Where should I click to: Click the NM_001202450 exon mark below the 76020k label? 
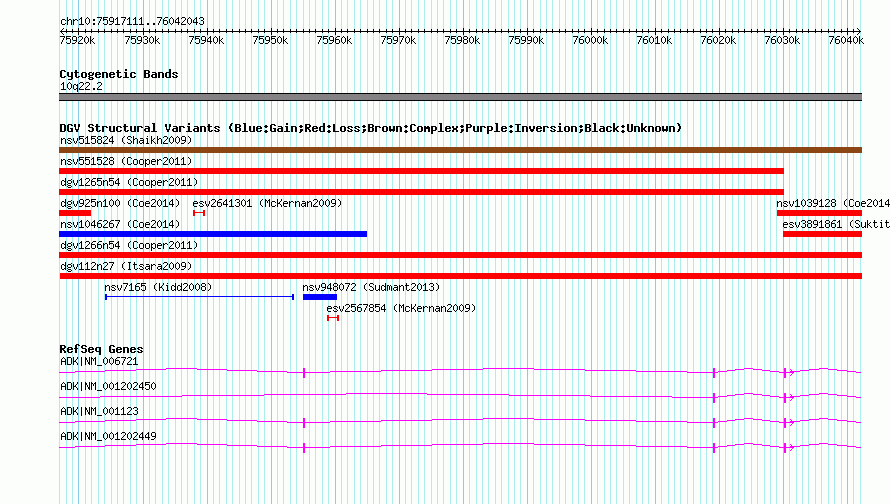tap(714, 398)
